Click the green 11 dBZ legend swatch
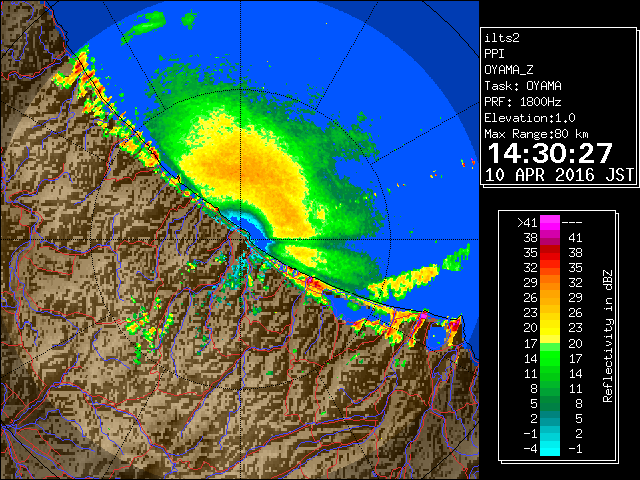Viewport: 640px width, 480px height. pos(550,373)
